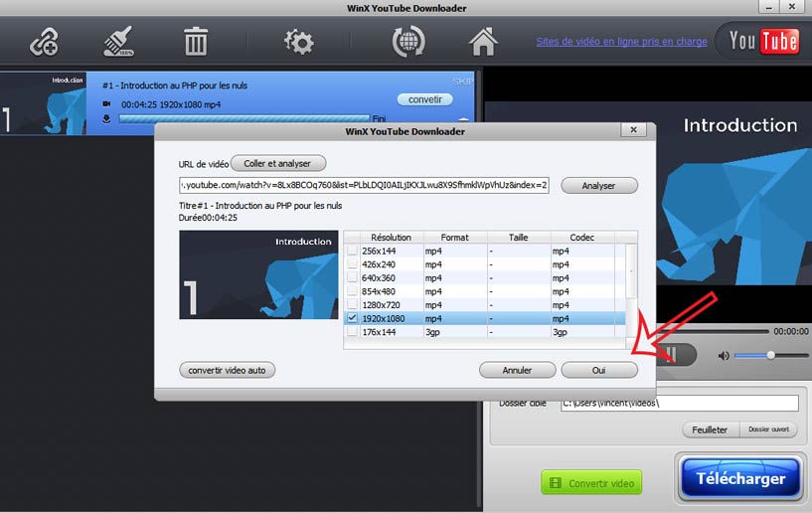Click the video URL input field
Screen dimensions: 812x513
[364, 185]
